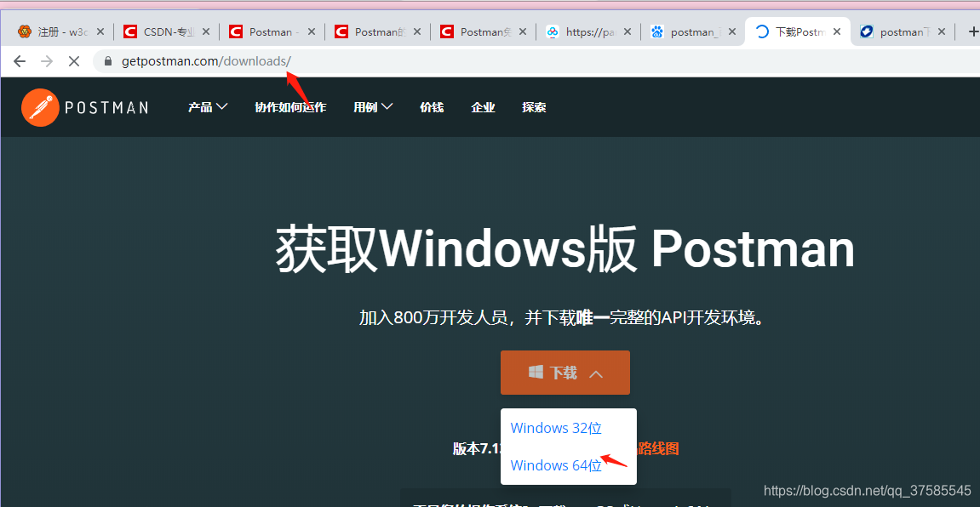
Task: Stop page loading with X button
Action: click(74, 61)
